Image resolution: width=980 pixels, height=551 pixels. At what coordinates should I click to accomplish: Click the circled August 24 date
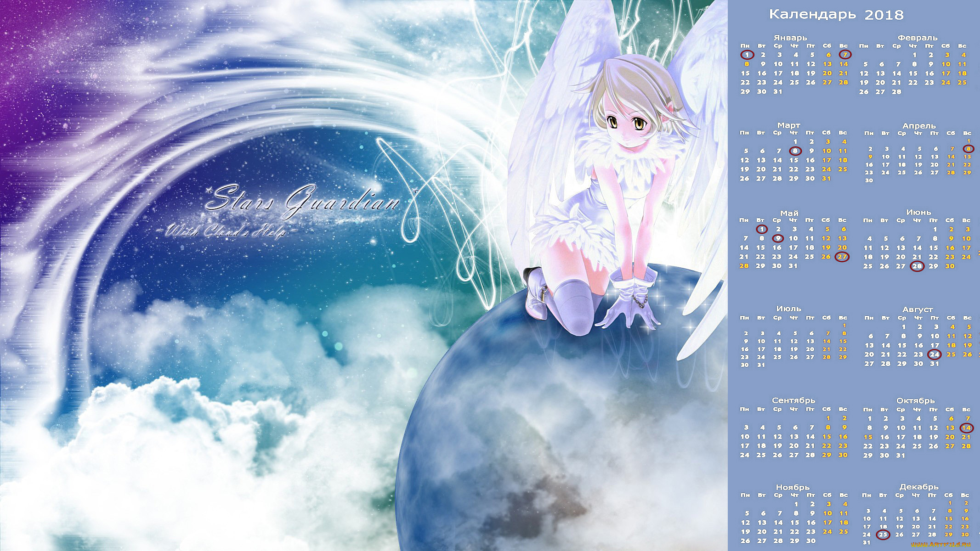click(935, 354)
